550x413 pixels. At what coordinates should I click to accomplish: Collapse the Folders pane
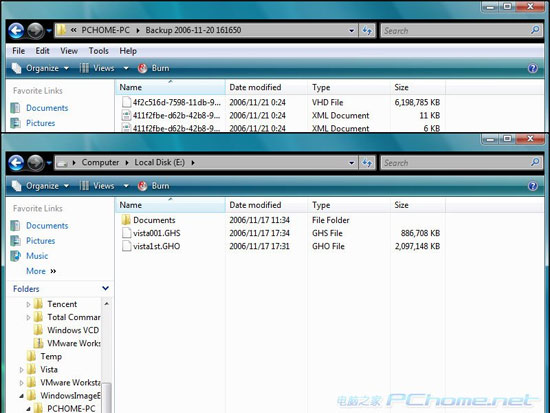pyautogui.click(x=105, y=288)
